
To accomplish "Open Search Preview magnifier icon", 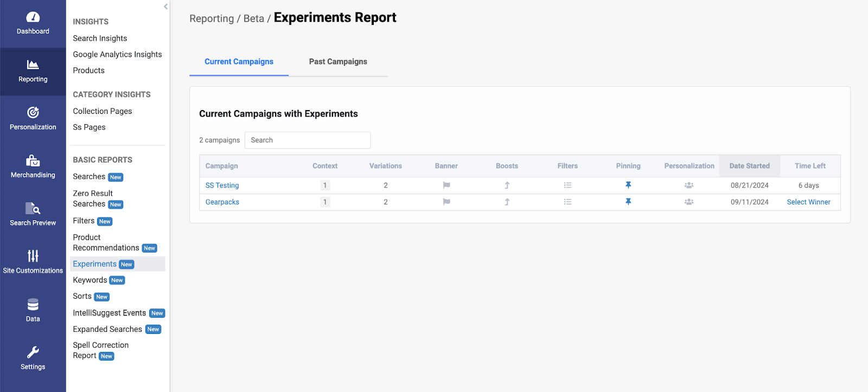I will coord(33,208).
